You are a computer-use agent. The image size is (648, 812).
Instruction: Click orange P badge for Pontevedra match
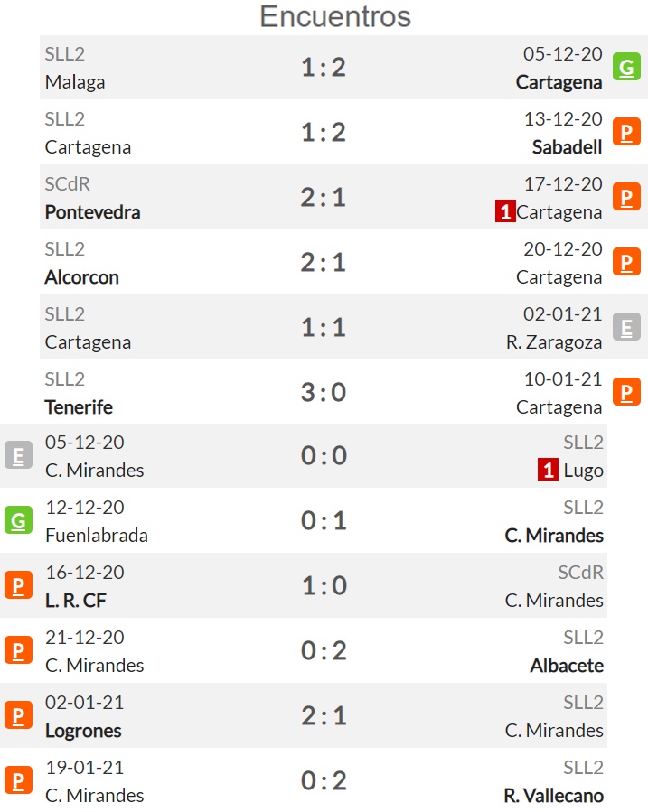(x=626, y=197)
